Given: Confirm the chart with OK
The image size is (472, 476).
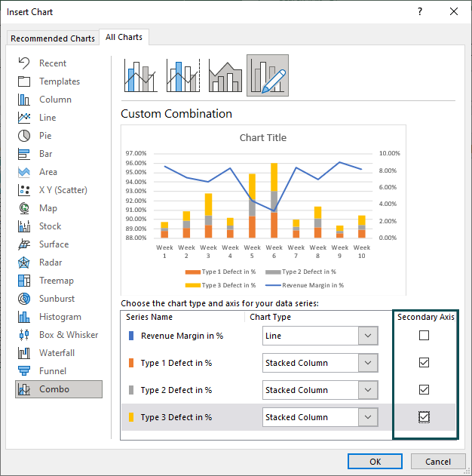Looking at the screenshot, I should coord(375,462).
